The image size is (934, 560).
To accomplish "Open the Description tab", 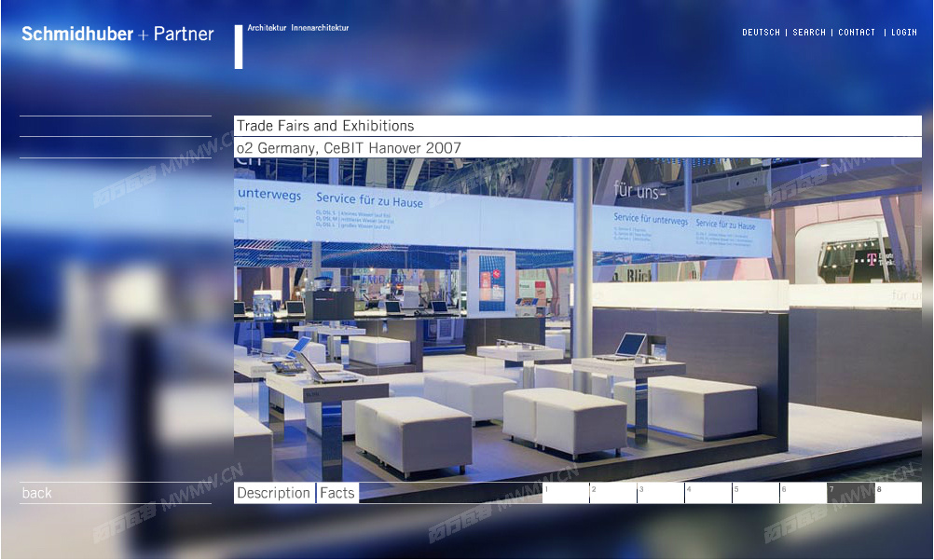I will click(274, 493).
